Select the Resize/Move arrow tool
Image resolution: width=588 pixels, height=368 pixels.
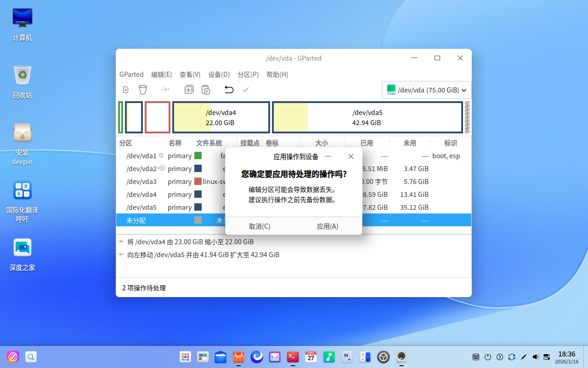pyautogui.click(x=166, y=90)
